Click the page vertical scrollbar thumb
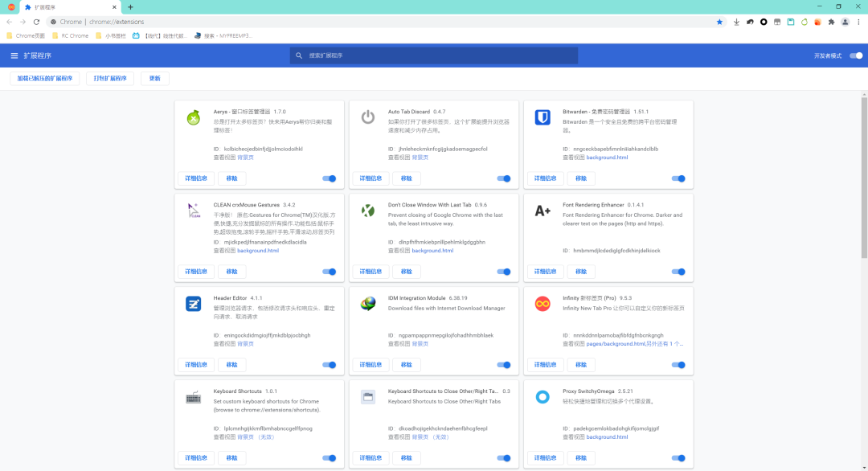Screen dimensions: 868x471 [864, 177]
